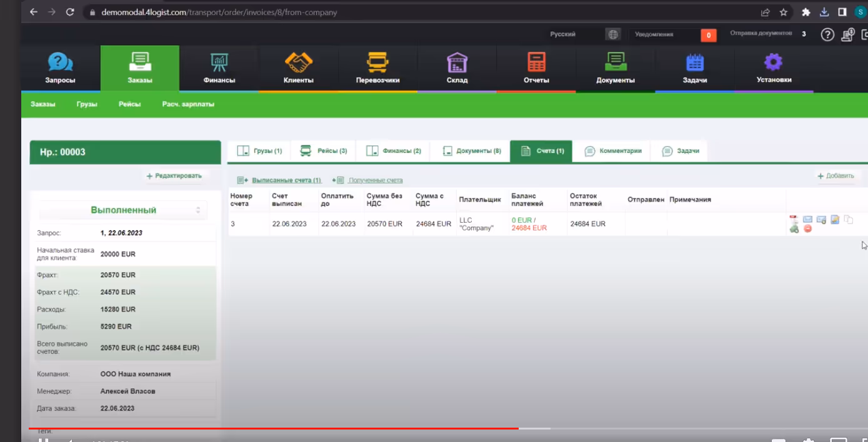Click the globe language icon
The height and width of the screenshot is (442, 868).
point(612,35)
